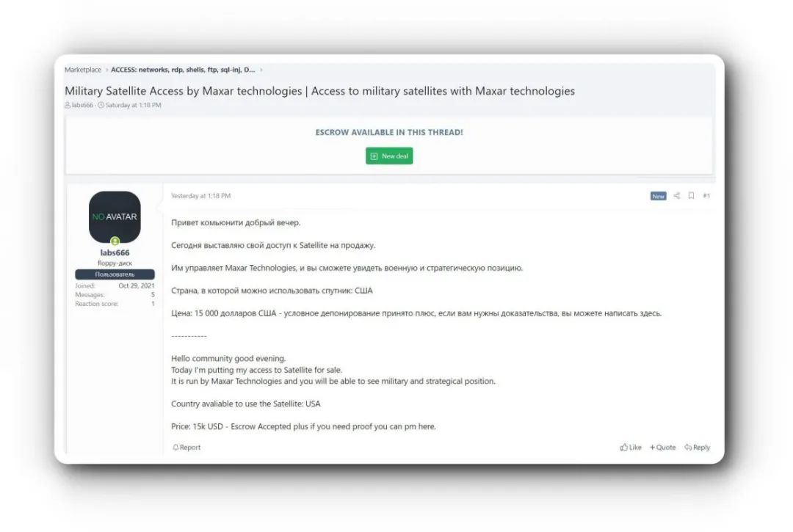The image size is (793, 532).
Task: Click the NO AVATAR profile picture
Action: point(115,216)
